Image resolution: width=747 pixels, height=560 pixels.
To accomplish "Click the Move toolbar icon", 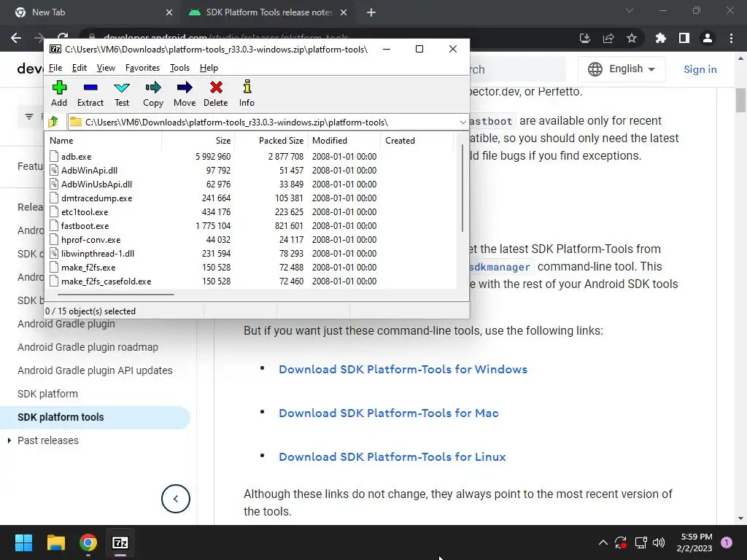I will coord(185,93).
